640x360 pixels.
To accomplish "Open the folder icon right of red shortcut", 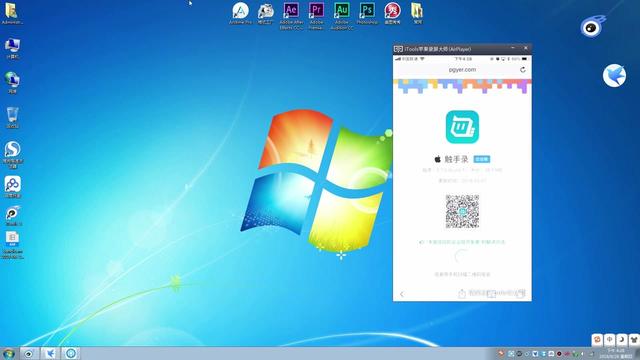I will coord(417,13).
